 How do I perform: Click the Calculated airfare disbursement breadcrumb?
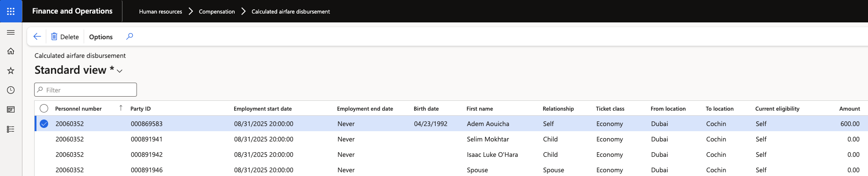291,12
